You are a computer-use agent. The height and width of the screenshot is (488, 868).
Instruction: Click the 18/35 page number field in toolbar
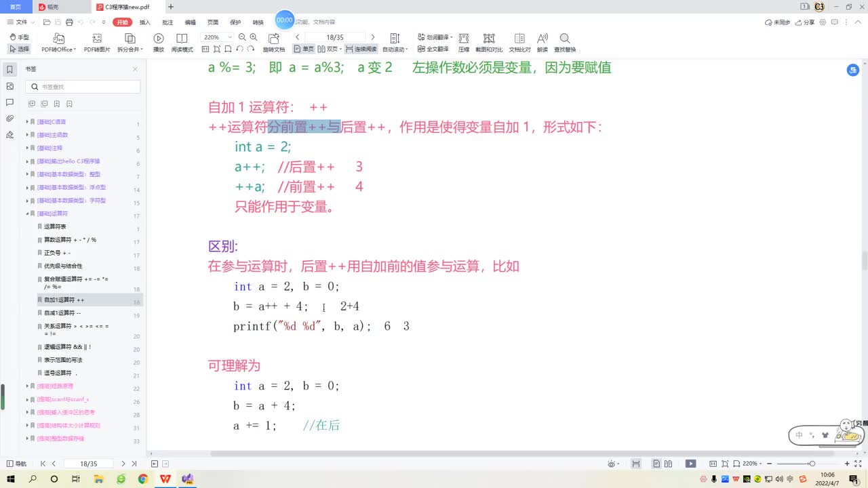[x=335, y=37]
